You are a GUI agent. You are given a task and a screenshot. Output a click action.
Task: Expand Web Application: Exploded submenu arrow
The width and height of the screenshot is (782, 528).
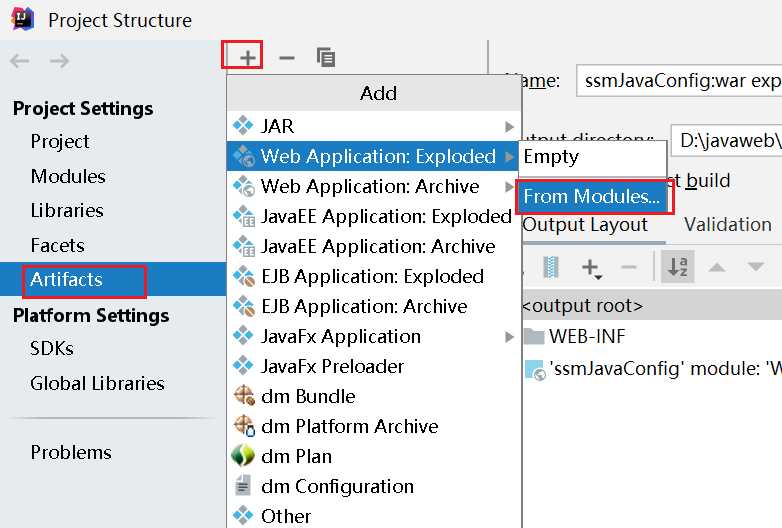tap(509, 157)
